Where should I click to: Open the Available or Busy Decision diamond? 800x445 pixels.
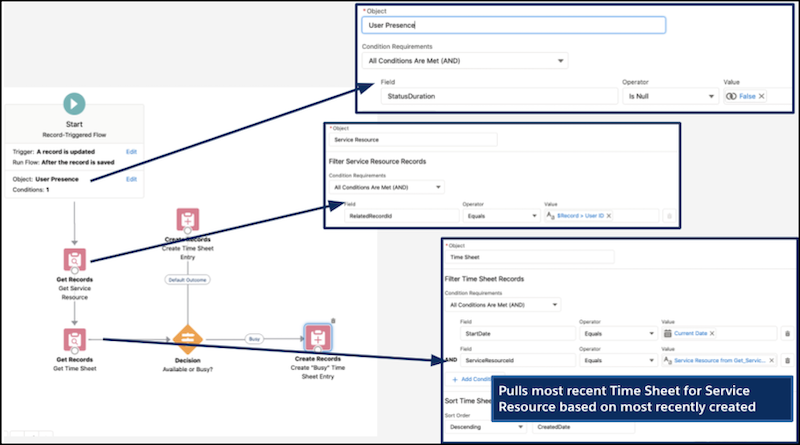pyautogui.click(x=188, y=339)
